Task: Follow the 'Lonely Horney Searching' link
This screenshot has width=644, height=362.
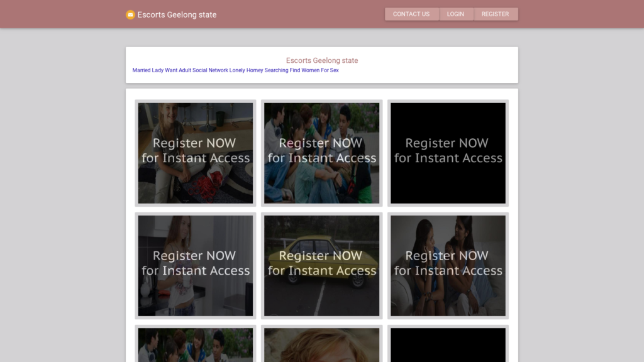Action: pyautogui.click(x=258, y=70)
